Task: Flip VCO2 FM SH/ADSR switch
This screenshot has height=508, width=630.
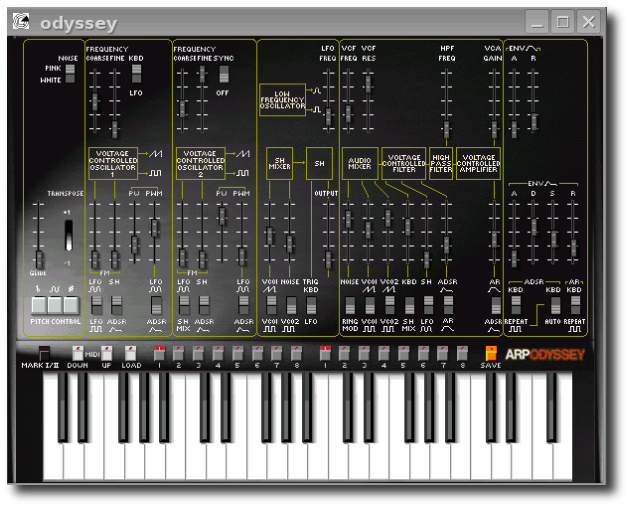Action: [x=204, y=306]
